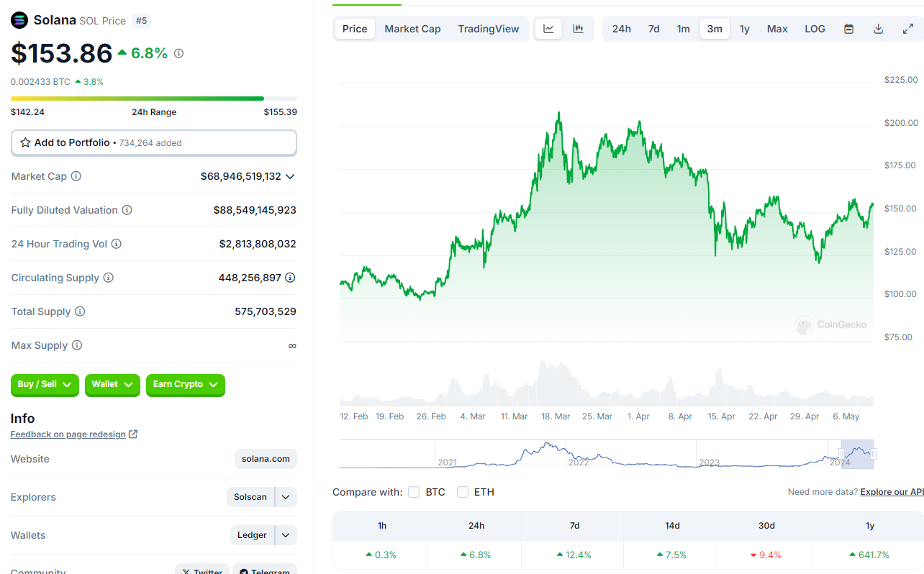Click the 0.002433 BTC price text
Screen dimensions: 924x574
[x=40, y=82]
